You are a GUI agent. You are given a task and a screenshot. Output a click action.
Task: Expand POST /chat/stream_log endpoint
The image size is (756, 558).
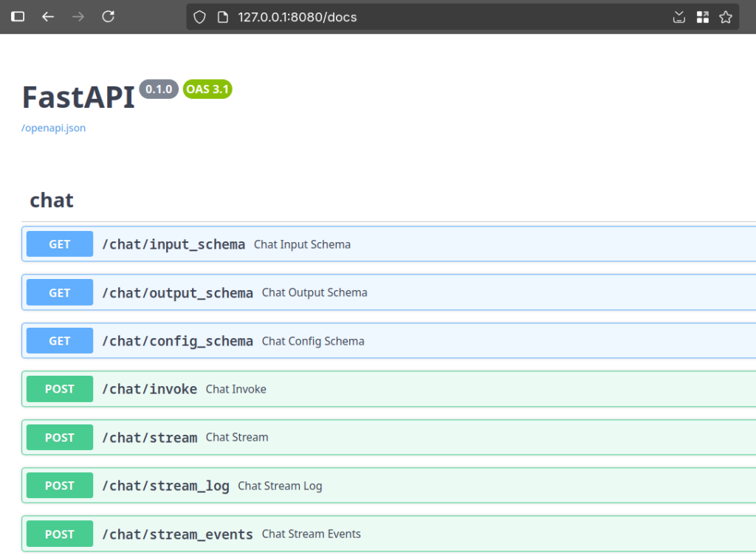pos(388,485)
